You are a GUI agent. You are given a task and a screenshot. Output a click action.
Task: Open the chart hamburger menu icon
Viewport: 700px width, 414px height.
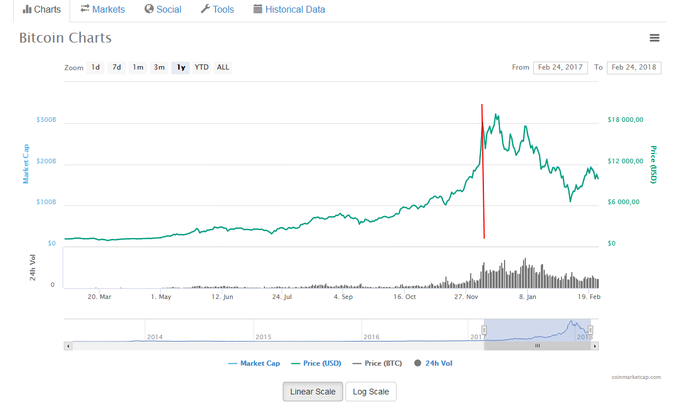tap(654, 38)
